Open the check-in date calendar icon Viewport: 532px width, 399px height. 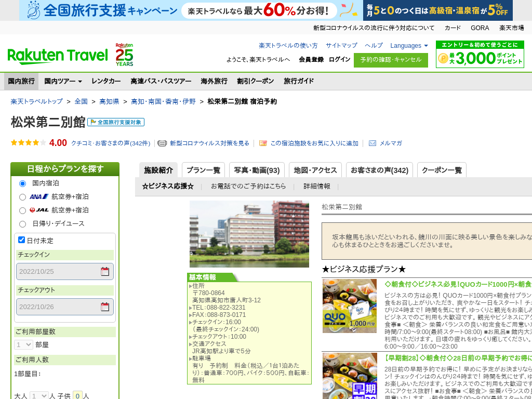tap(105, 271)
